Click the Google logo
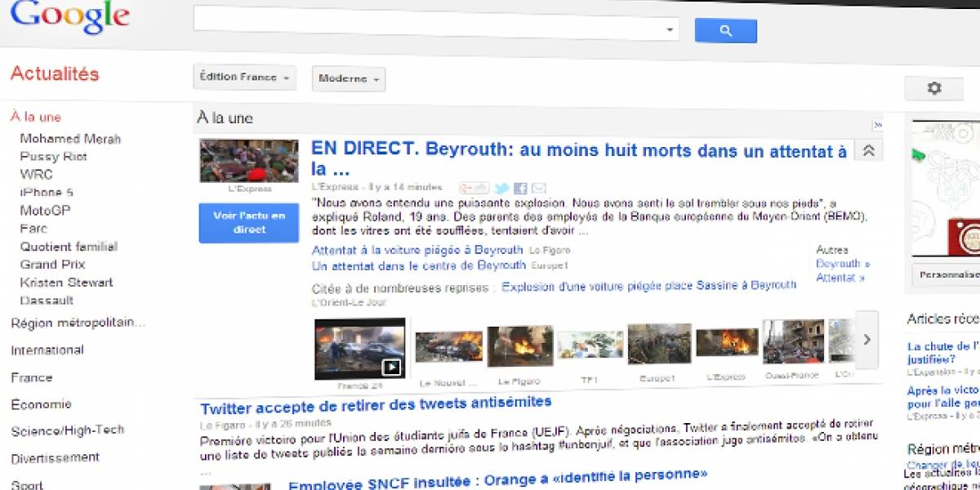 (x=70, y=18)
